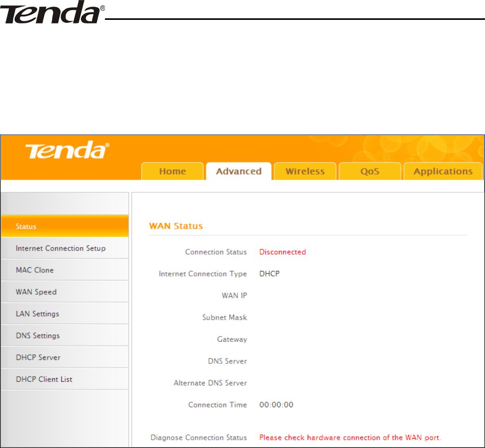
Task: Click the 'Please check hardware connection' message
Action: coord(350,437)
